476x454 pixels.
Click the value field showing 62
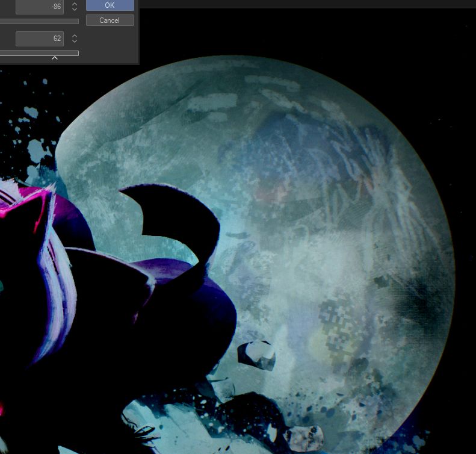click(40, 39)
